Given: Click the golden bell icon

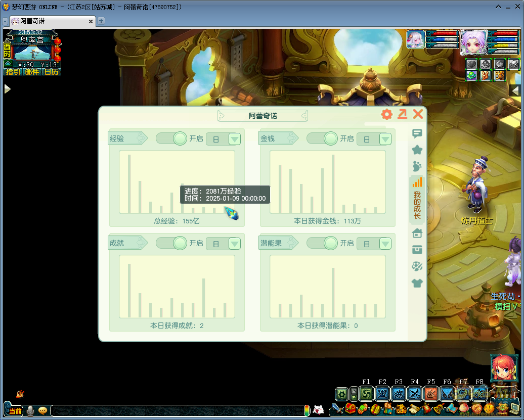Looking at the screenshot, I should point(439,409).
